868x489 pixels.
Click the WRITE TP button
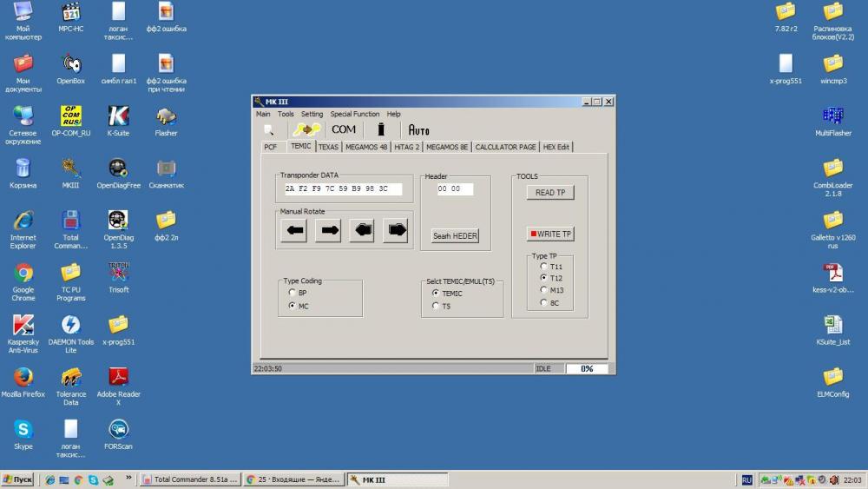(550, 235)
